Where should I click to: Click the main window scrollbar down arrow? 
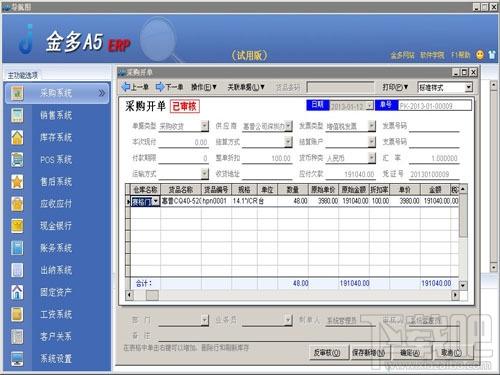click(494, 267)
